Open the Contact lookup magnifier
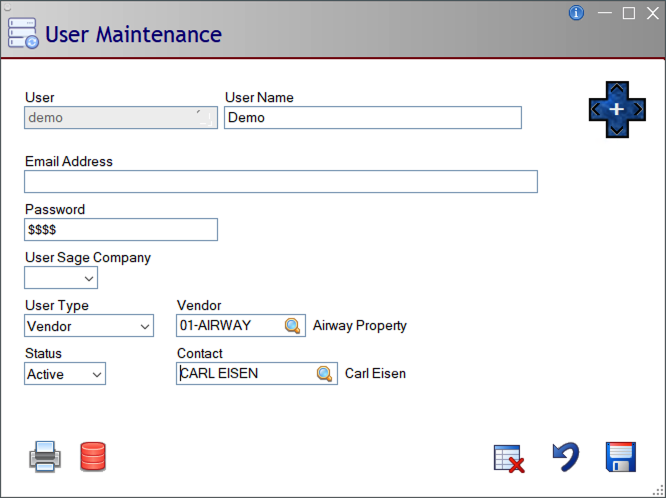This screenshot has height=498, width=666. click(x=324, y=374)
